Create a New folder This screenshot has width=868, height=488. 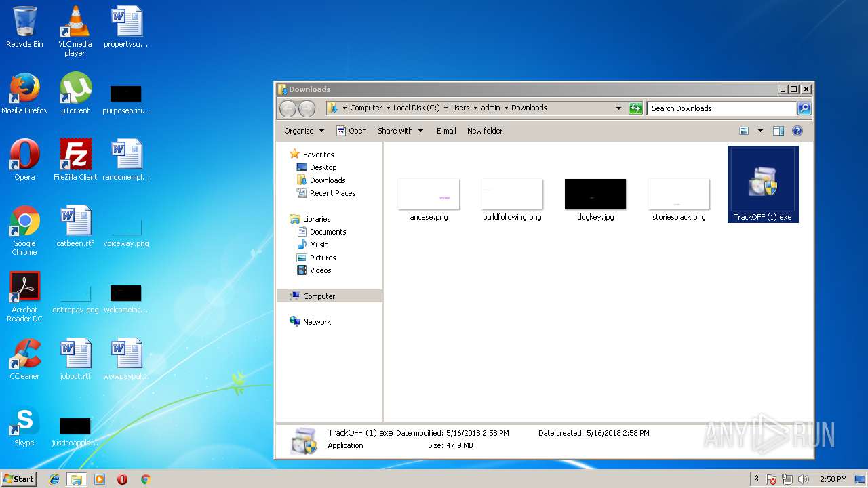[485, 131]
